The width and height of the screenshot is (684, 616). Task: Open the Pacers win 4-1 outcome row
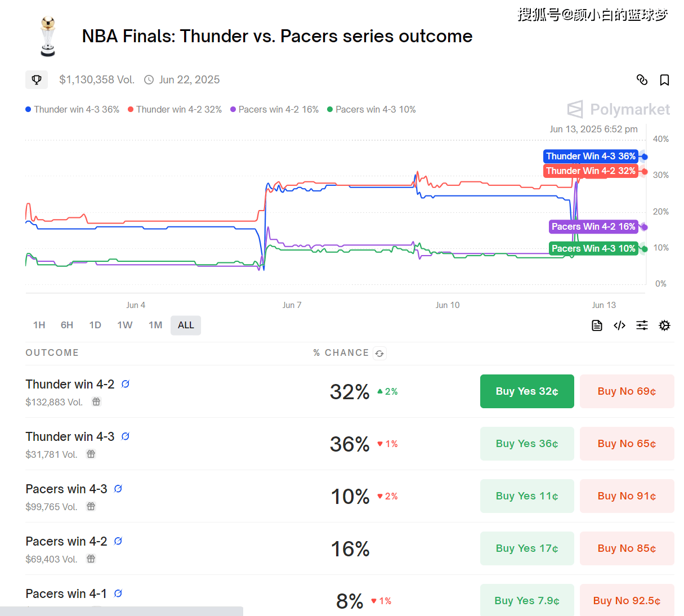66,594
